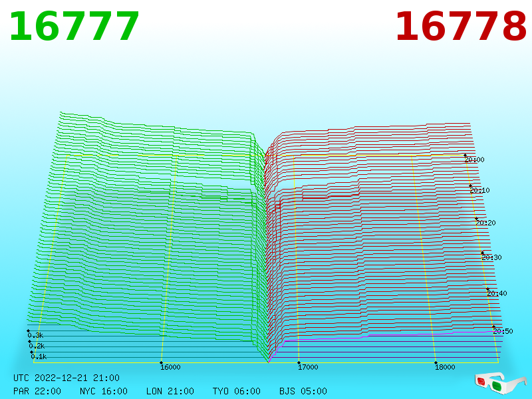Click the 0.1k volume label
Screen dimensions: 532x399
point(39,356)
